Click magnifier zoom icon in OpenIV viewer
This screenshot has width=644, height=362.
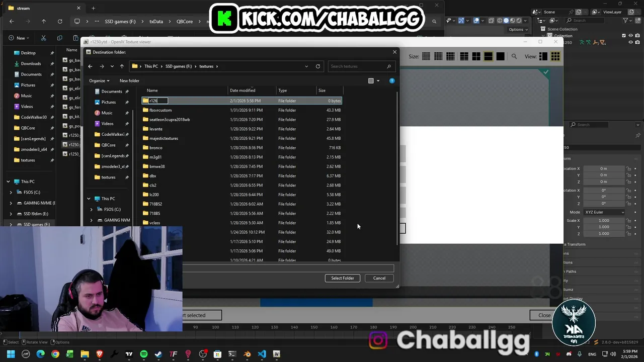click(514, 56)
